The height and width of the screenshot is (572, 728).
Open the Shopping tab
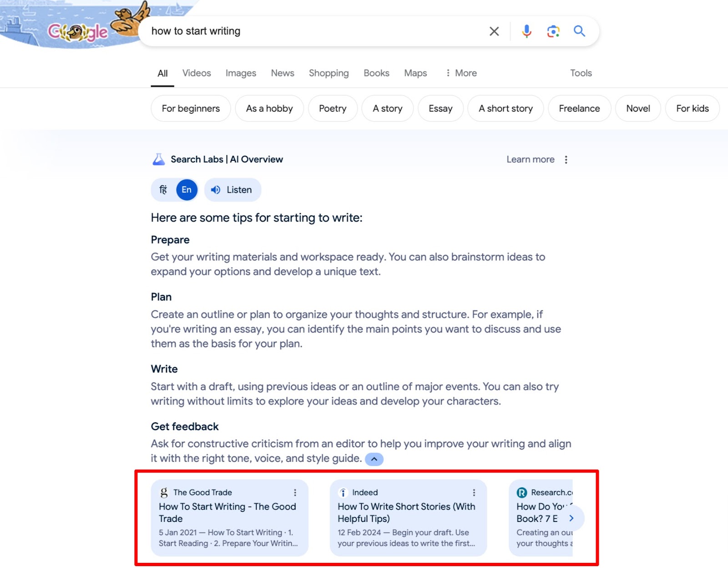329,73
